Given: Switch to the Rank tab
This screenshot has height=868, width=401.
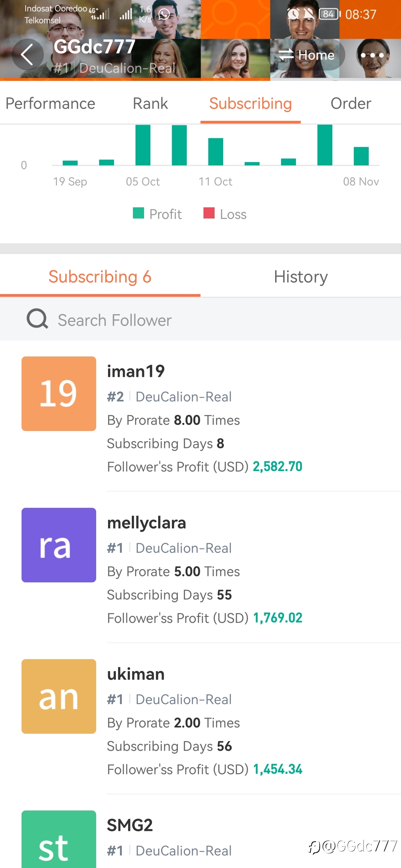Looking at the screenshot, I should pos(150,103).
